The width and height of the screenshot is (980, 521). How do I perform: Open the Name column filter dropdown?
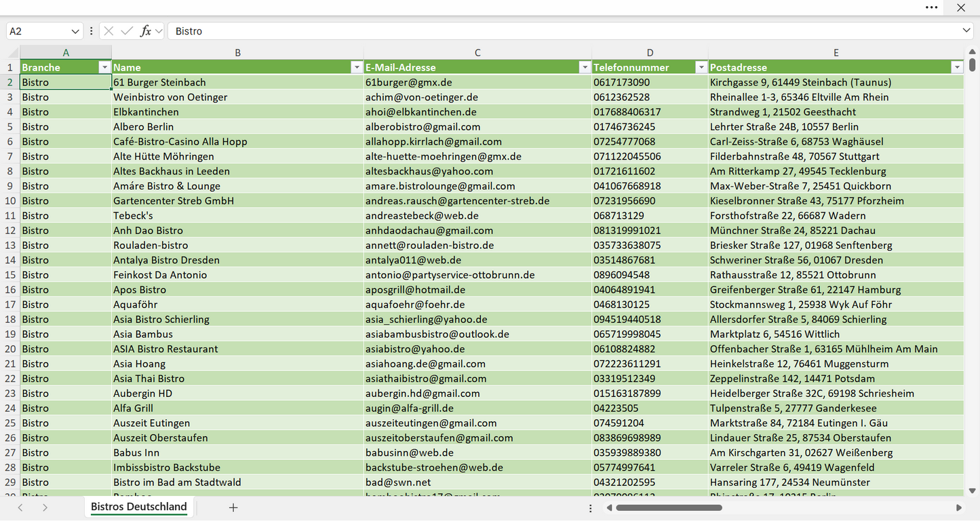click(357, 67)
